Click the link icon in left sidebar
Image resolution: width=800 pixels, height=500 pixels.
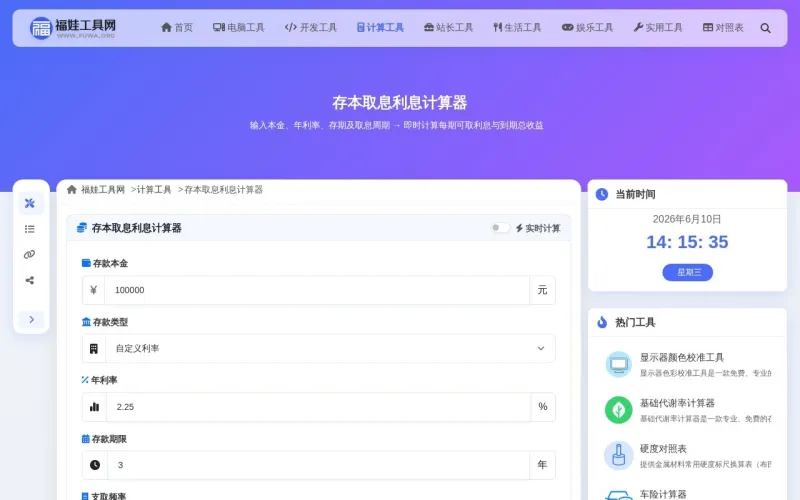(30, 255)
